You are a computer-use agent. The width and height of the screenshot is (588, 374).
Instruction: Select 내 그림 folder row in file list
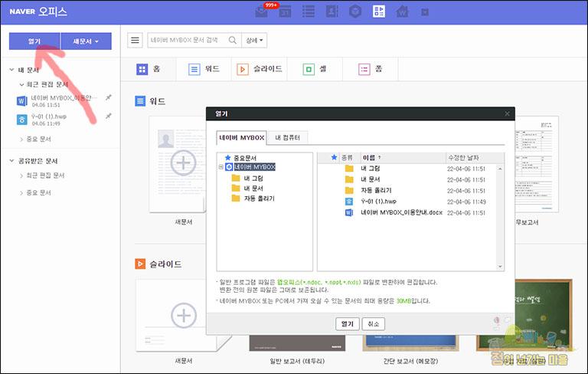coord(407,169)
